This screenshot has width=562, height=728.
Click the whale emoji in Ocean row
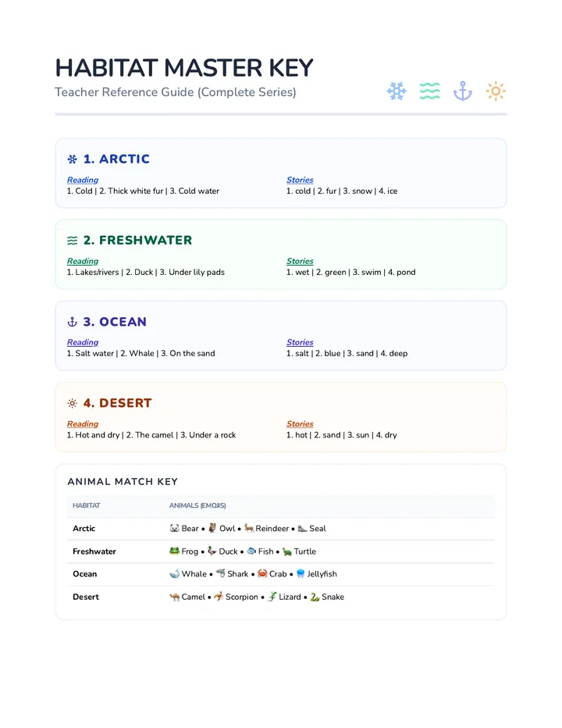(x=175, y=574)
